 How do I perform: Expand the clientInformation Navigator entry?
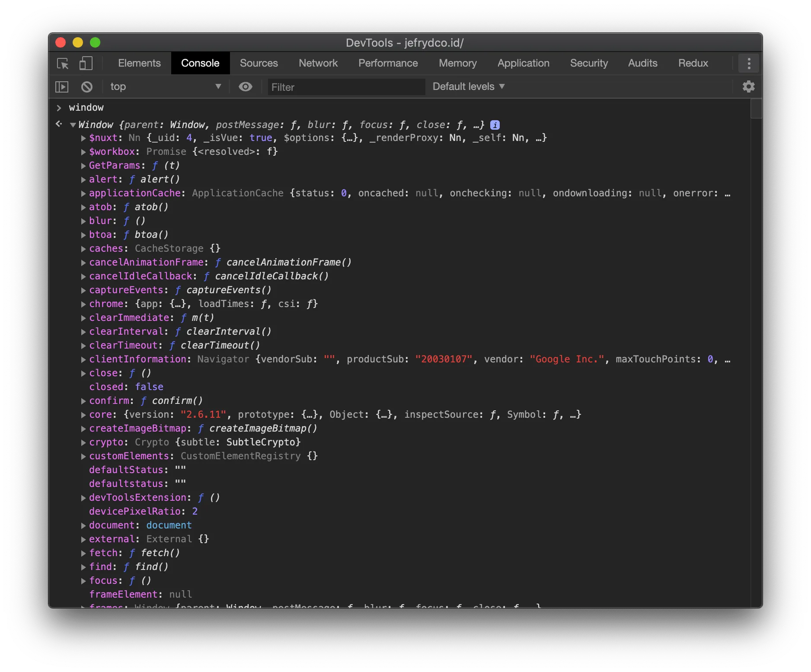(x=83, y=360)
